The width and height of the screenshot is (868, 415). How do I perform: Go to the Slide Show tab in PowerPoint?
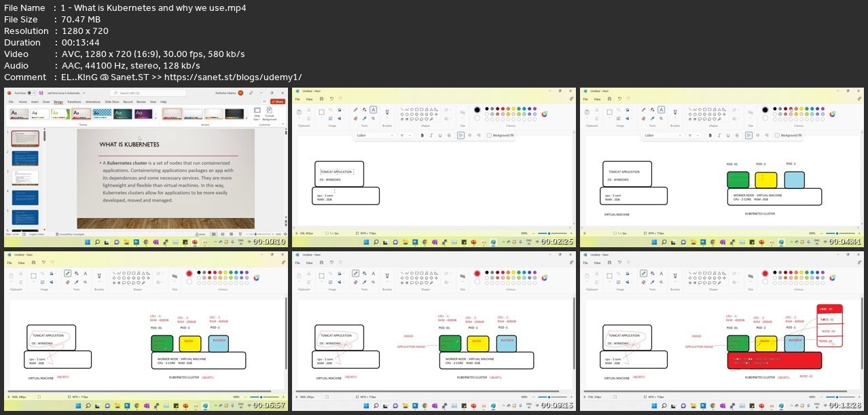click(x=112, y=102)
